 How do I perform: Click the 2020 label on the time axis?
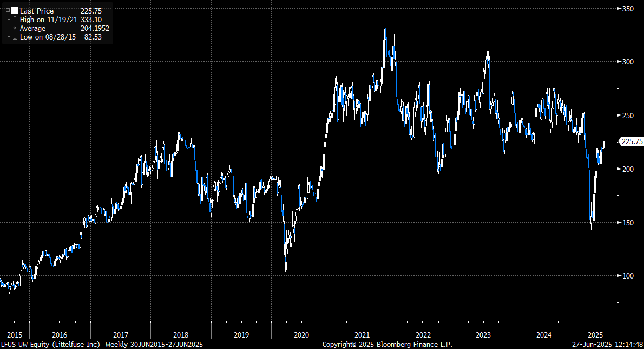[x=301, y=335]
